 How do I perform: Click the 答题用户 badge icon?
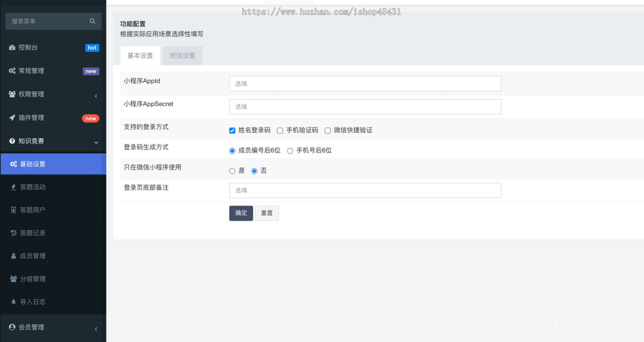pos(14,210)
